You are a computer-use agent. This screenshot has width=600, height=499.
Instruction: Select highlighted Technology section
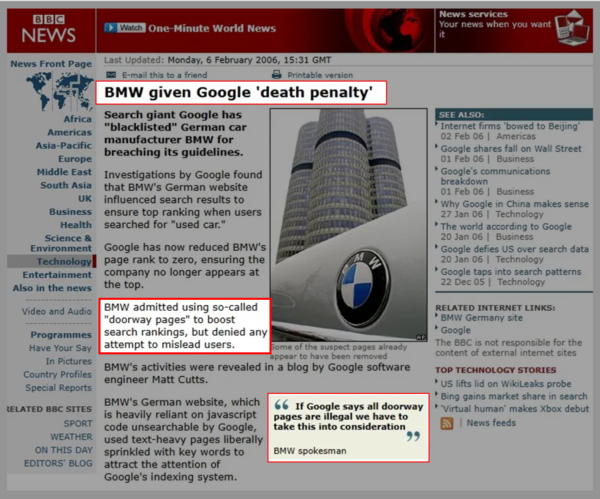(x=64, y=261)
